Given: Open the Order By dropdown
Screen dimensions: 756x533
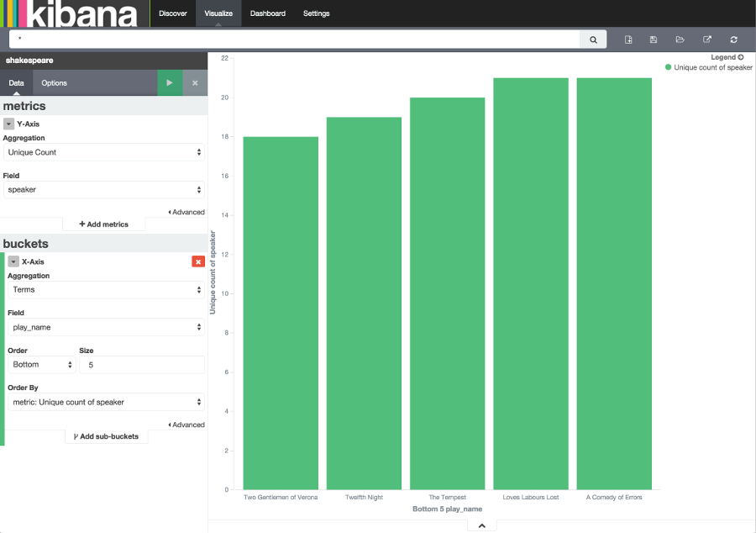Looking at the screenshot, I should (x=103, y=402).
